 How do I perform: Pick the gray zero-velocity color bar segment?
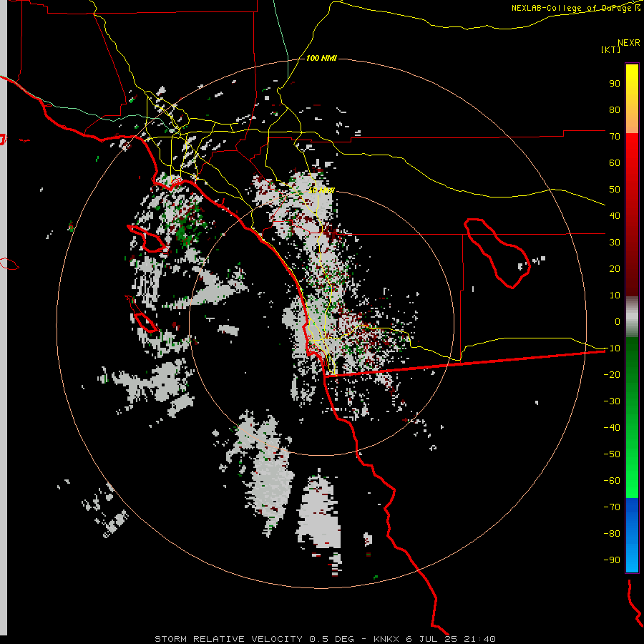pos(632,317)
